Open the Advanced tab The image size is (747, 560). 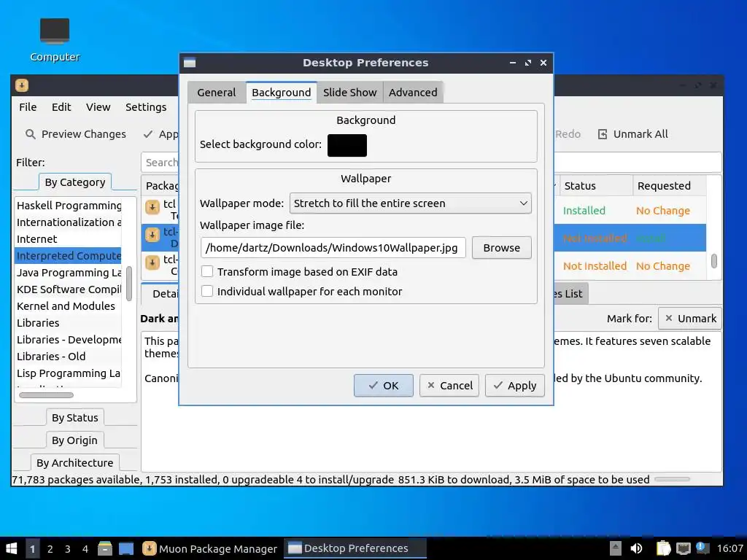(x=413, y=93)
